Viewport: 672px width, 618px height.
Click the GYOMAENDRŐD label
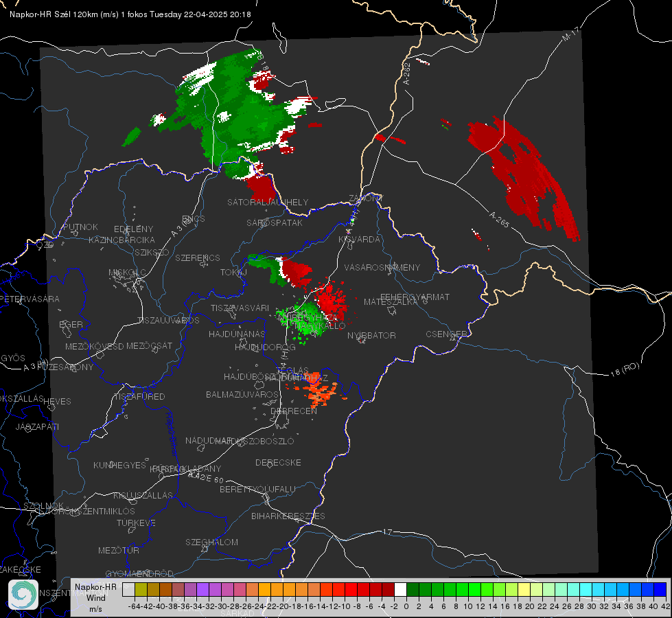tap(139, 574)
